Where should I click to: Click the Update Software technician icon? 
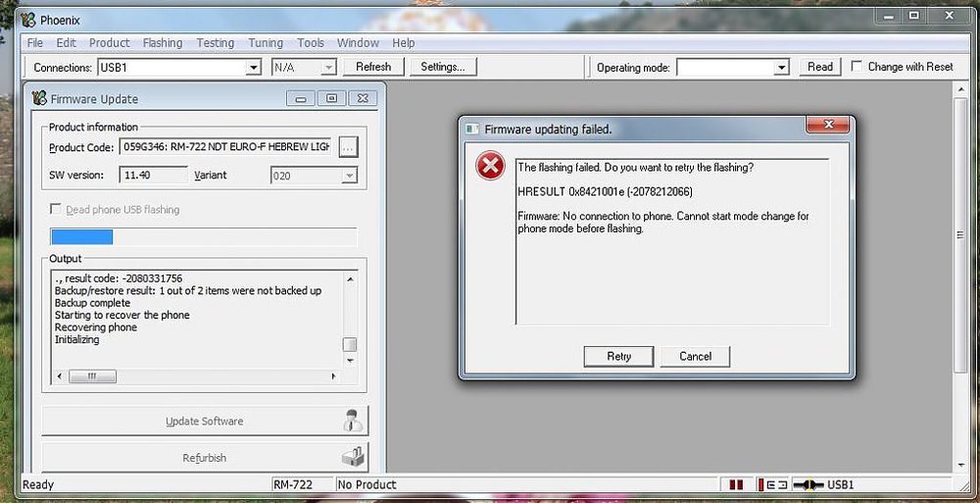(x=353, y=421)
